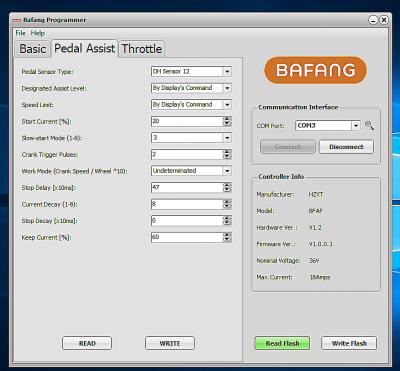
Task: Expand the COM Port dropdown
Action: tap(356, 126)
